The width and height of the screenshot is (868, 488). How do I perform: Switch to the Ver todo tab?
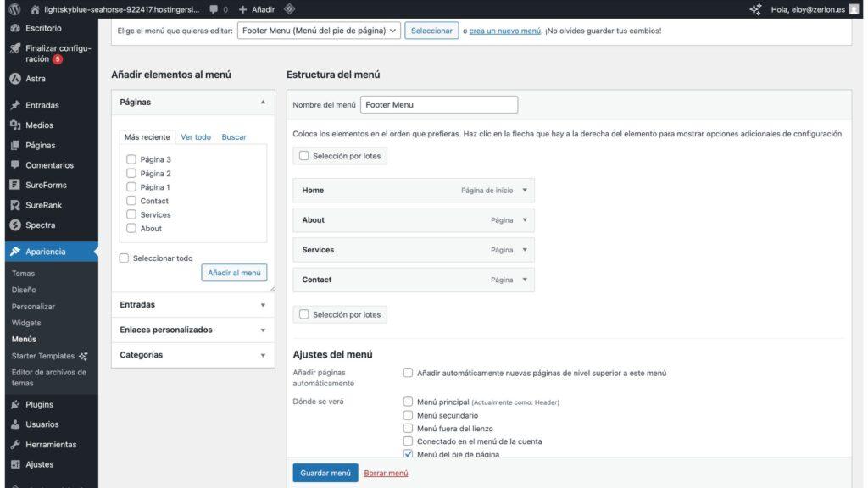[196, 137]
